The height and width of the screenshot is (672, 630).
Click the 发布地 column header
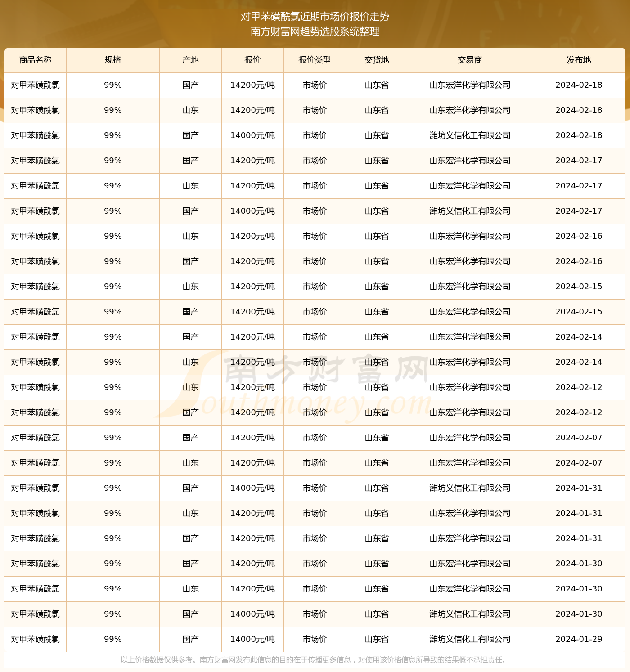tap(579, 60)
